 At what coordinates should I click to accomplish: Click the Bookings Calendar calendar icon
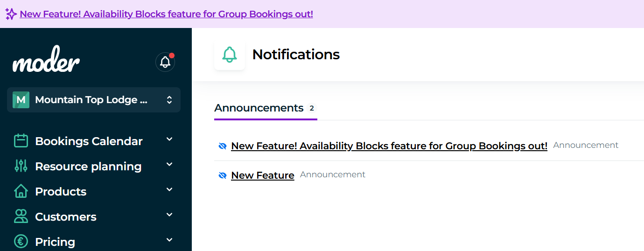pyautogui.click(x=21, y=141)
